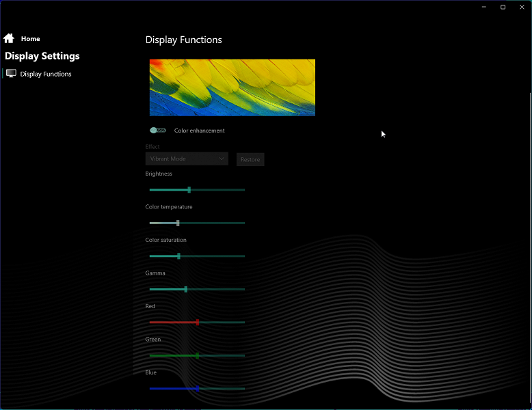The image size is (532, 410).
Task: Click the Color enhancement label
Action: (199, 131)
